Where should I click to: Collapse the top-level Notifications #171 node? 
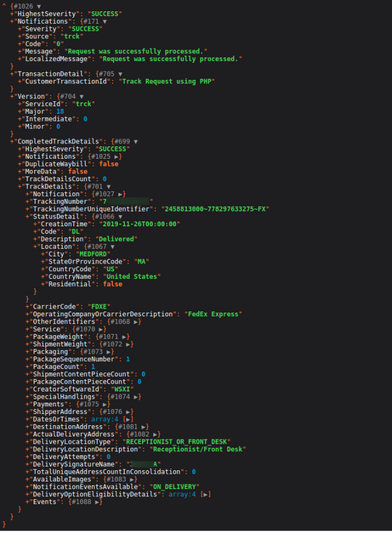click(x=105, y=21)
